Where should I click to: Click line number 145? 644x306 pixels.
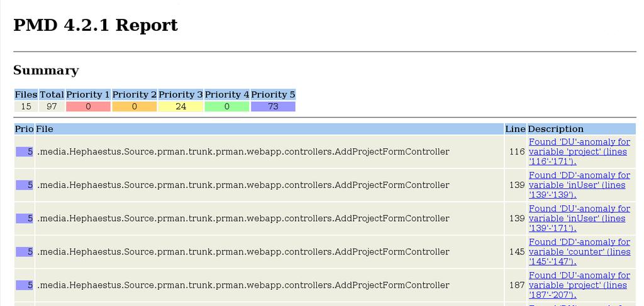(x=517, y=252)
